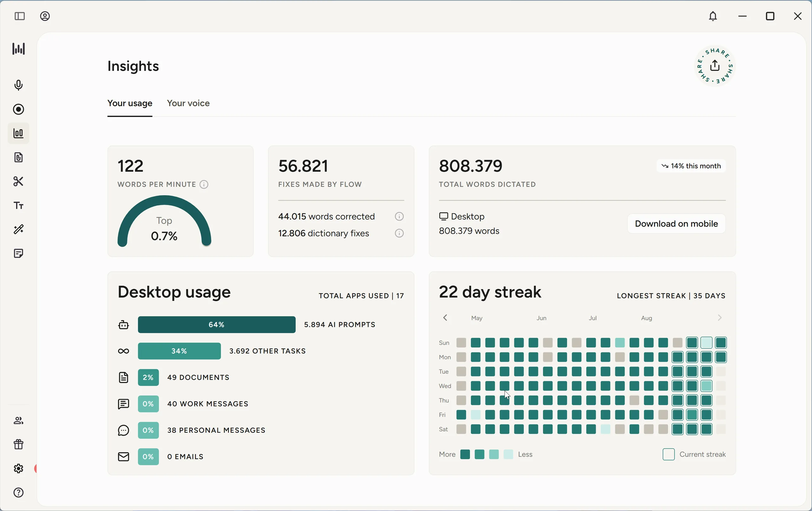Click the 34% other tasks progress bar

coord(180,351)
